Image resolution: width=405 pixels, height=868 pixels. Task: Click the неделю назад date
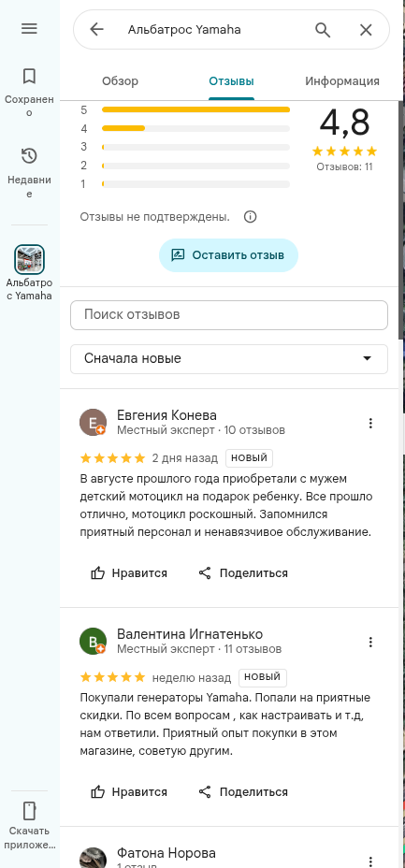tap(192, 677)
